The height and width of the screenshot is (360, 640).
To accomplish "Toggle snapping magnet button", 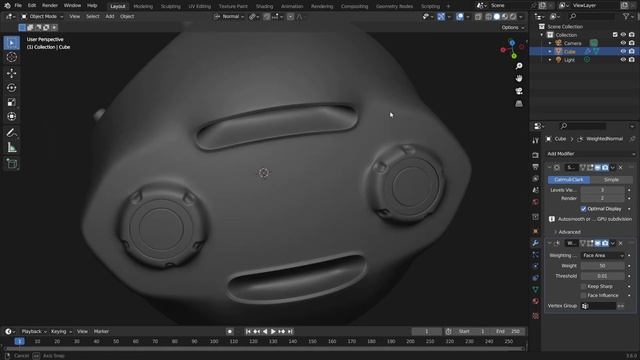I will coord(267,17).
